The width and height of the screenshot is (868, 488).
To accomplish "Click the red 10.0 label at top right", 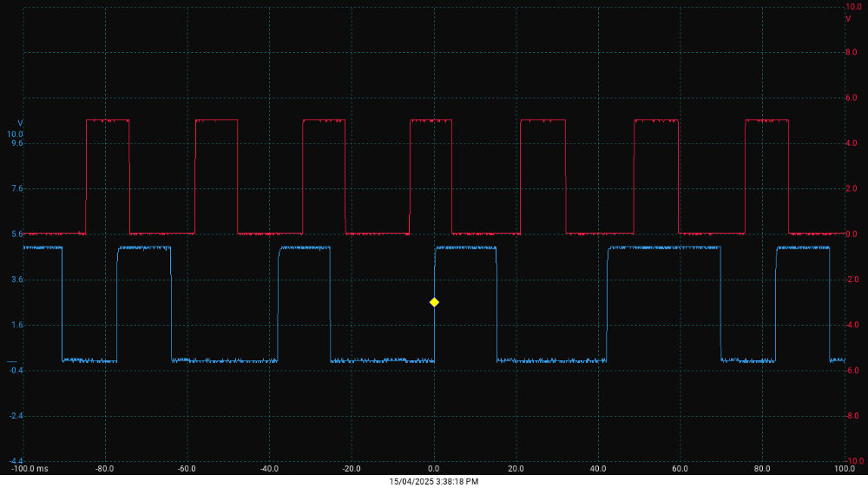I will [x=852, y=7].
